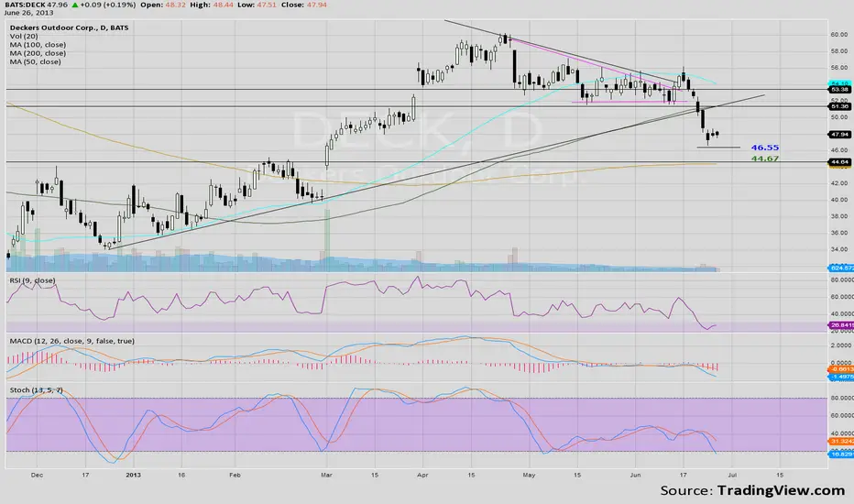
Task: Select the green 44.67 price annotation
Action: (x=765, y=159)
